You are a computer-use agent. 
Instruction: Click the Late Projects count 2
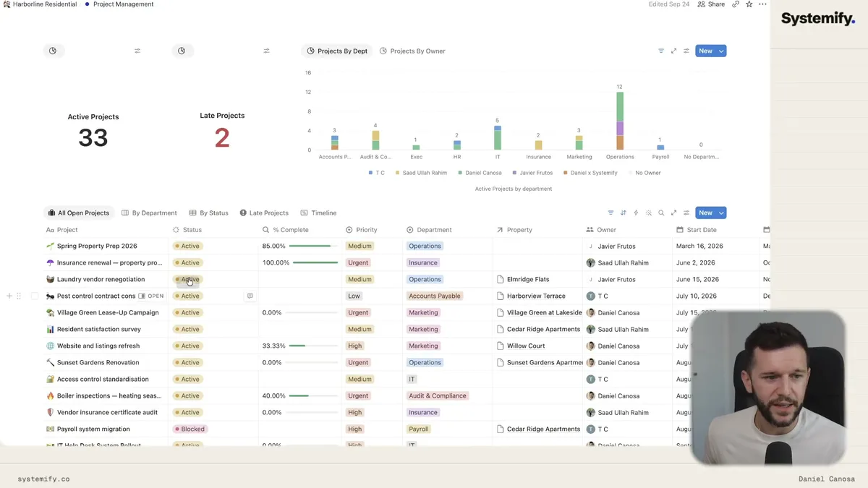222,137
